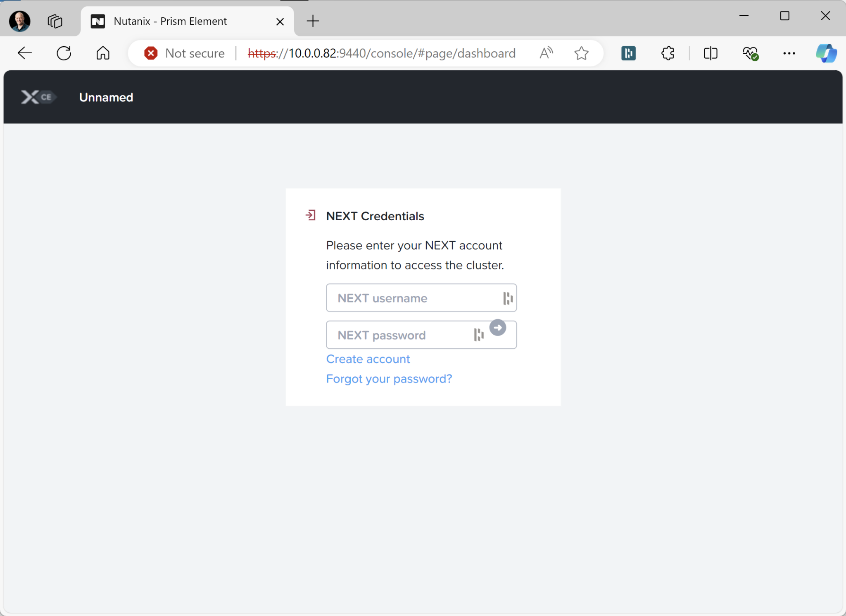This screenshot has width=846, height=616.
Task: Toggle the favorite star for this page
Action: (x=581, y=53)
